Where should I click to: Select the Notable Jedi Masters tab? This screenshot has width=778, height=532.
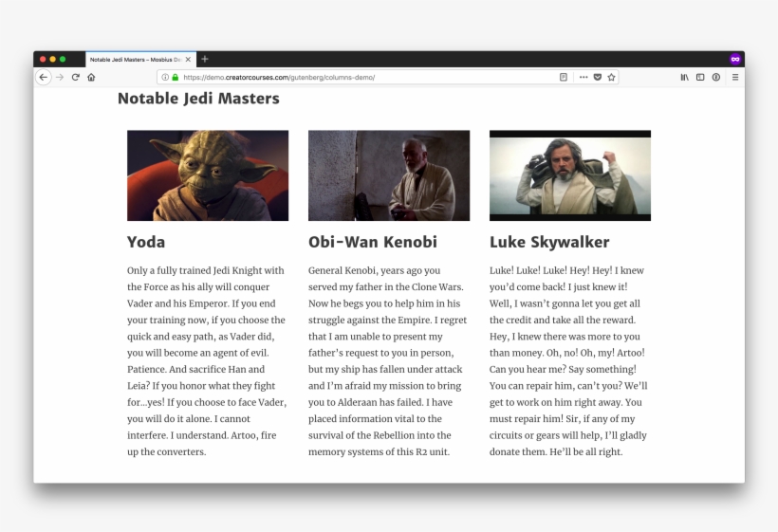click(x=141, y=60)
